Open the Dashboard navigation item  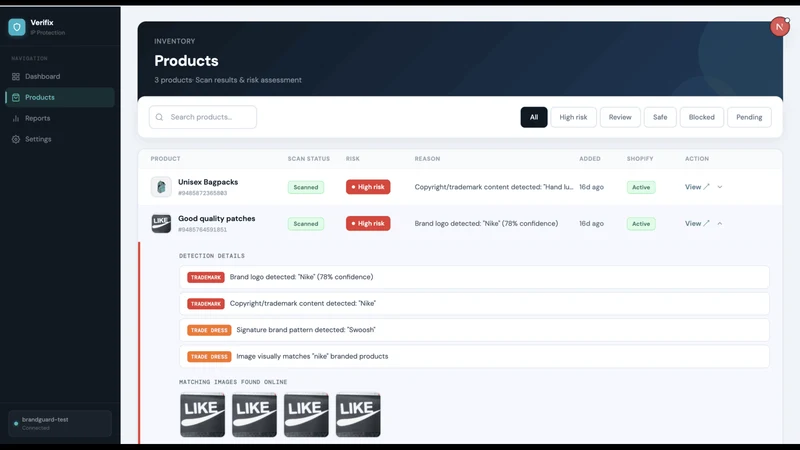point(60,77)
